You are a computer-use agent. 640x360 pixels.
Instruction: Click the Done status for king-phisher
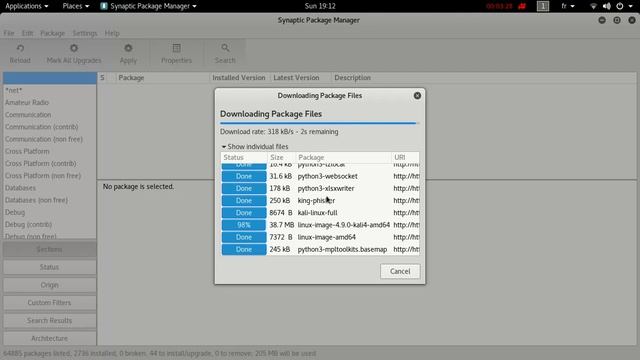(244, 200)
